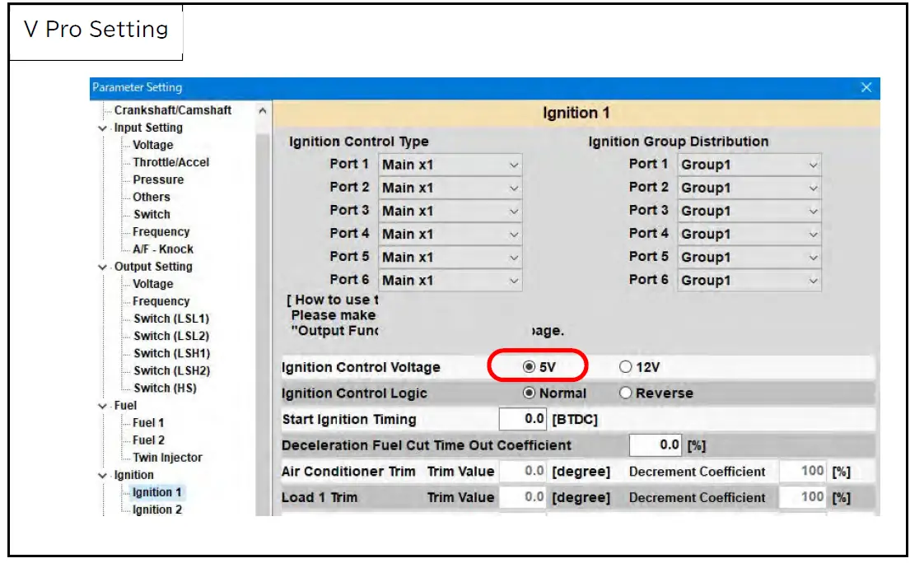Open Fuel 1 settings
This screenshot has height=563, width=924.
[148, 423]
